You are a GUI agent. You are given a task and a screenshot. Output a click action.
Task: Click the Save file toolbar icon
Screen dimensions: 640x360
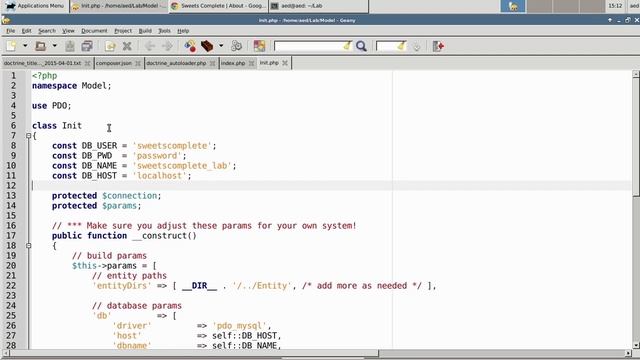[x=70, y=46]
